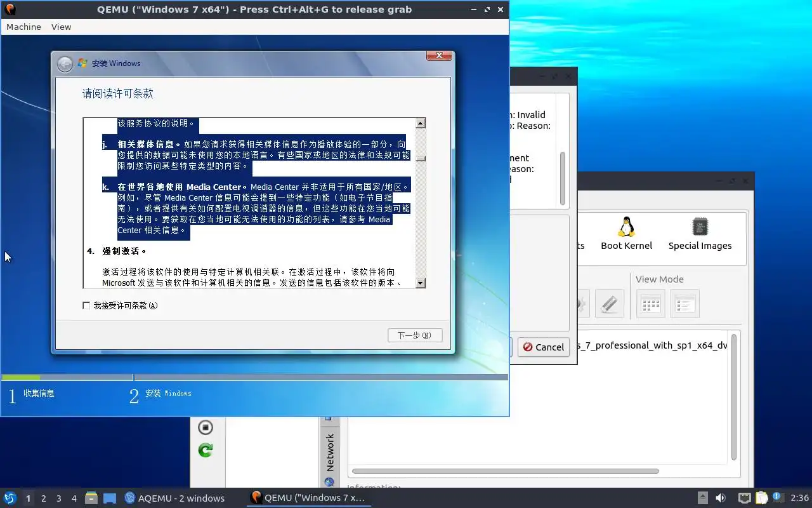Go back using the installer back arrow
812x508 pixels.
[65, 63]
